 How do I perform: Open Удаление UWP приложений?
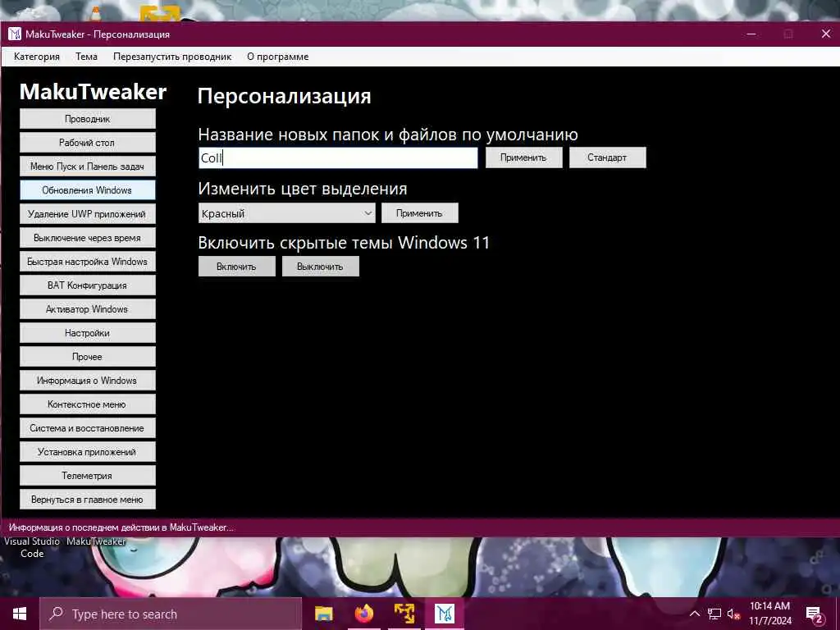coord(87,214)
